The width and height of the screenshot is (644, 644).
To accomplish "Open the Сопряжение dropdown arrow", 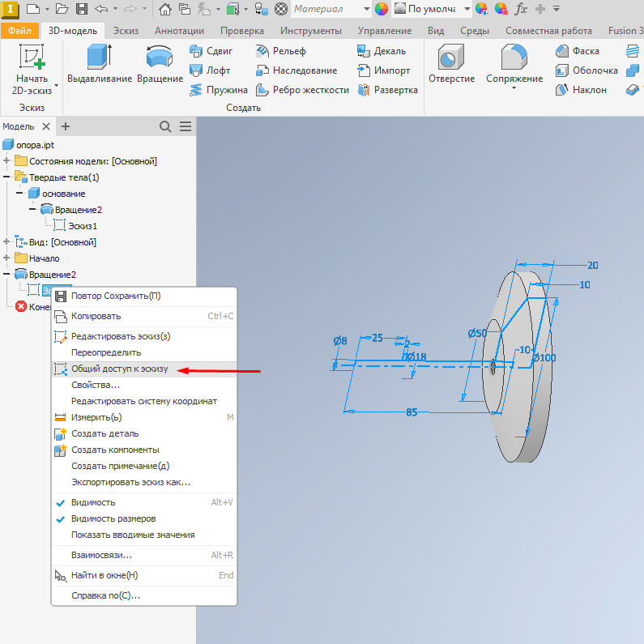I will [x=514, y=88].
